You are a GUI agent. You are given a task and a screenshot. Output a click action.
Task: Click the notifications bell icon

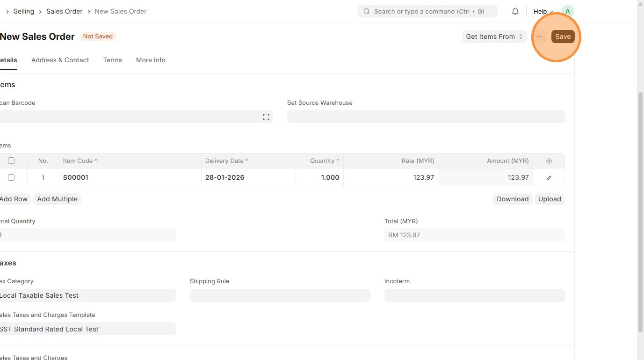point(515,11)
